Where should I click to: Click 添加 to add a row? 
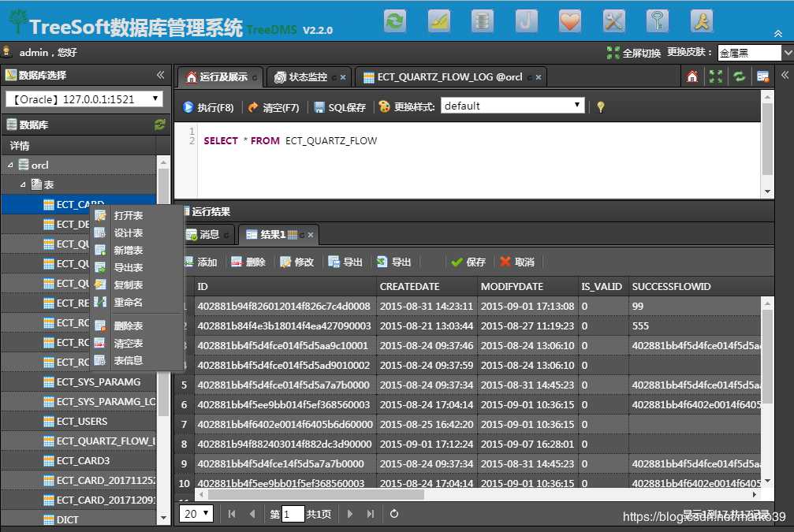201,262
